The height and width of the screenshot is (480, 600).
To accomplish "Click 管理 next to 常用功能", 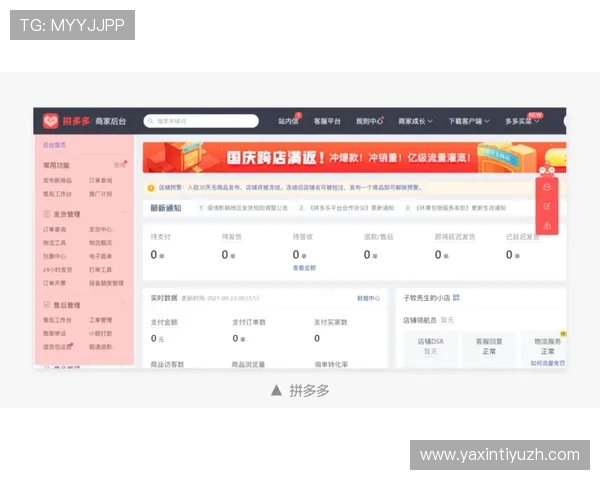I will tap(120, 165).
